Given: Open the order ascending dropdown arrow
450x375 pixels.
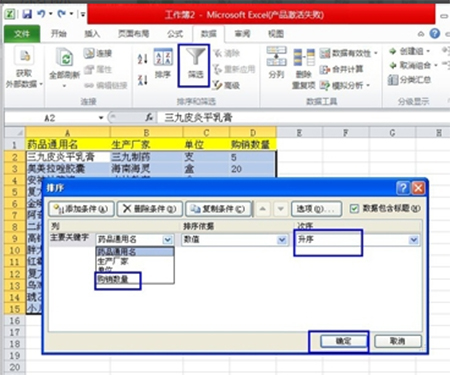Looking at the screenshot, I should 414,239.
